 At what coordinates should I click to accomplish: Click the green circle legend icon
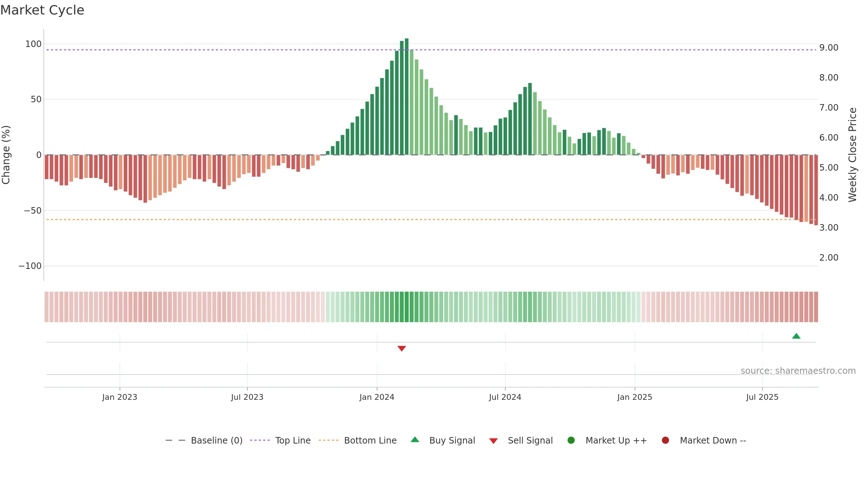(571, 440)
